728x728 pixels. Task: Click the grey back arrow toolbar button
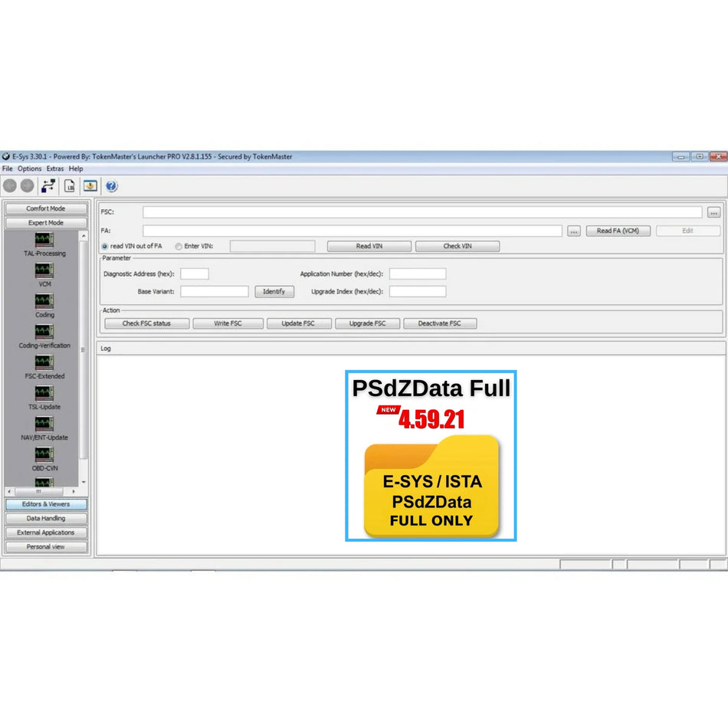coord(10,185)
